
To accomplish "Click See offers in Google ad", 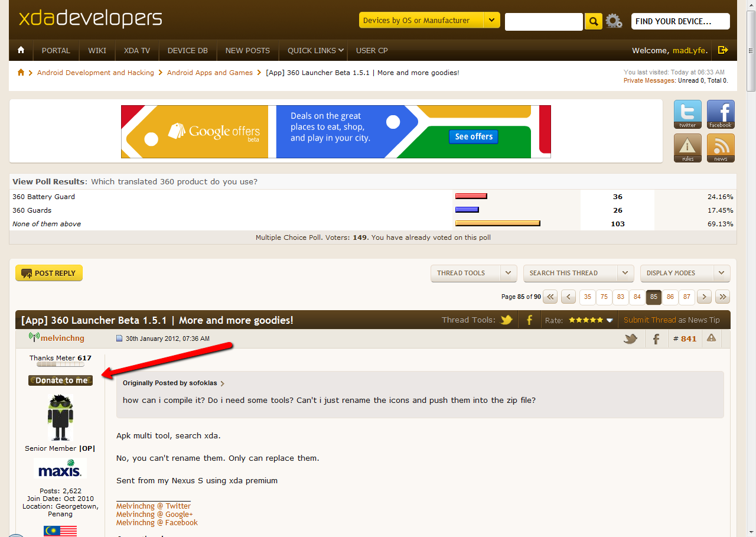I will tap(474, 136).
